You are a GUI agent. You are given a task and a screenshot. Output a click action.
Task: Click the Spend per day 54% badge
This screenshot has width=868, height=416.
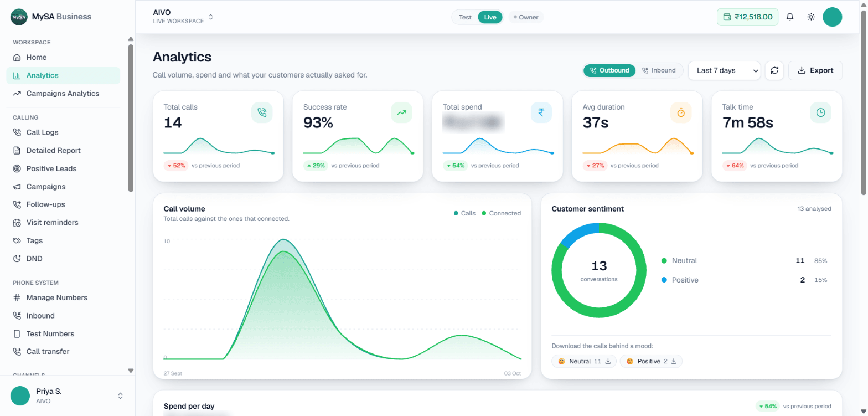768,406
